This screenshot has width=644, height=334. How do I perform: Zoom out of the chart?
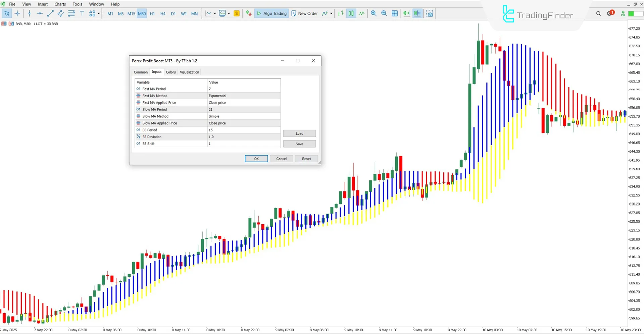[384, 13]
